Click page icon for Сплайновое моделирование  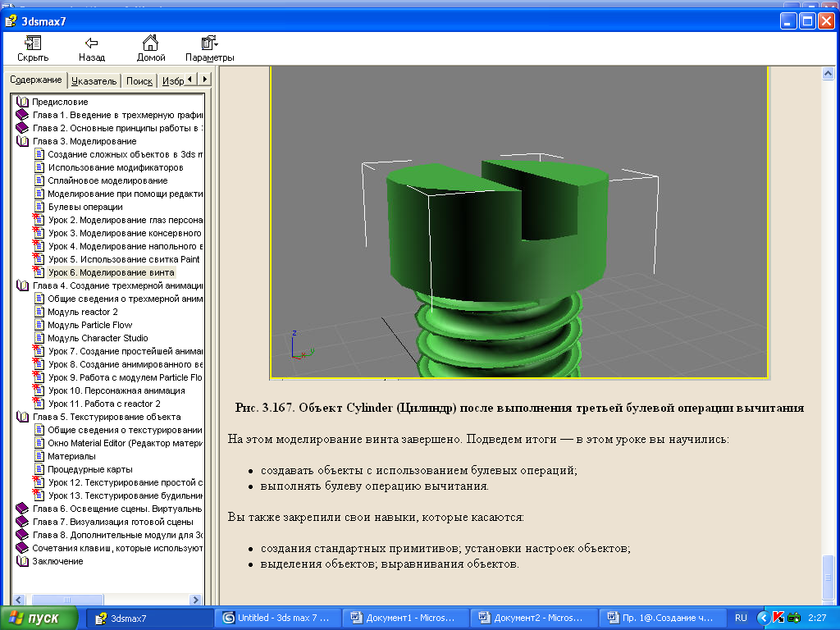click(39, 180)
